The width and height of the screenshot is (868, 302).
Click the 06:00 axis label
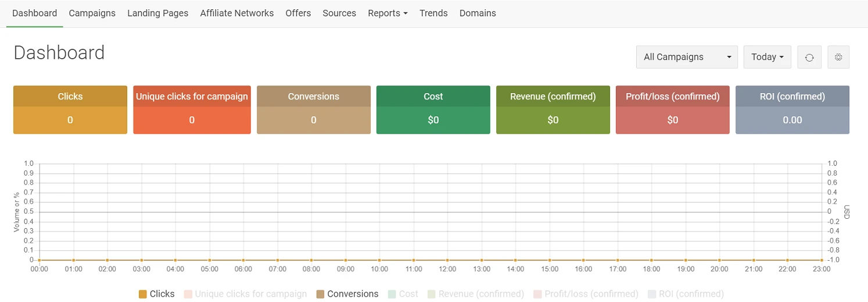243,269
